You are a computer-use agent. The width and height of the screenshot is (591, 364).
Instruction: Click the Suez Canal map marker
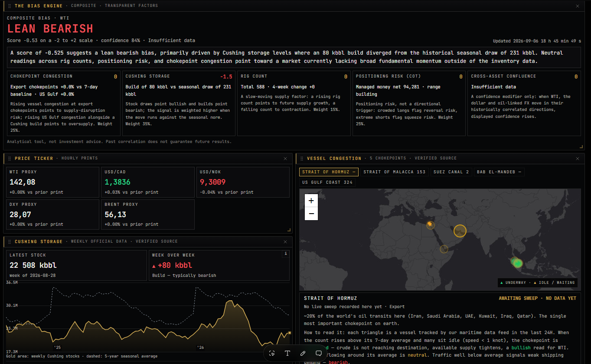tap(431, 224)
